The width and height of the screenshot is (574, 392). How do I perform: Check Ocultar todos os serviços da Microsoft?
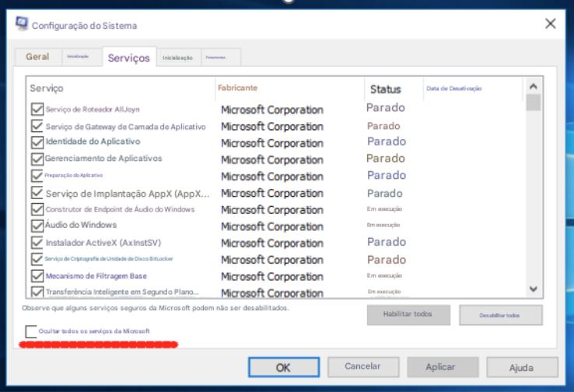[31, 331]
